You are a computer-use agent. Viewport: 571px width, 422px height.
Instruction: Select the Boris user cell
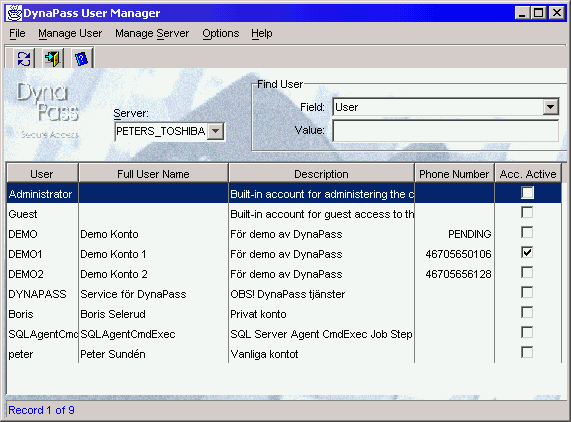click(42, 314)
